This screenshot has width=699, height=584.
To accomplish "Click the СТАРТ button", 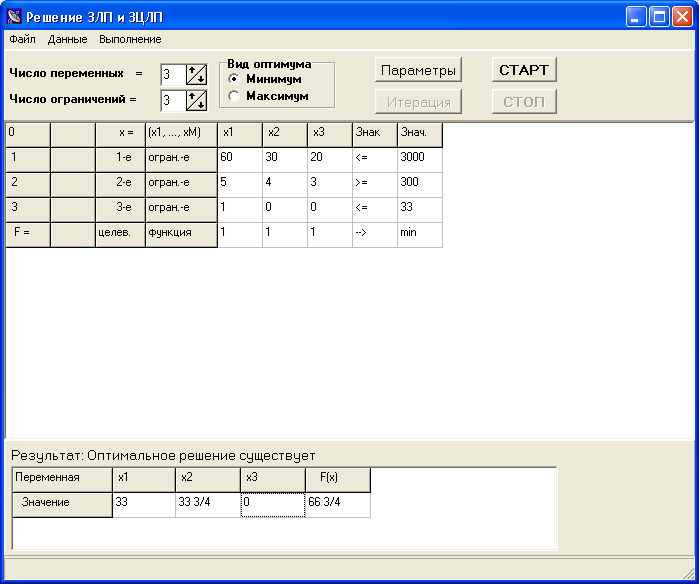I will click(524, 70).
